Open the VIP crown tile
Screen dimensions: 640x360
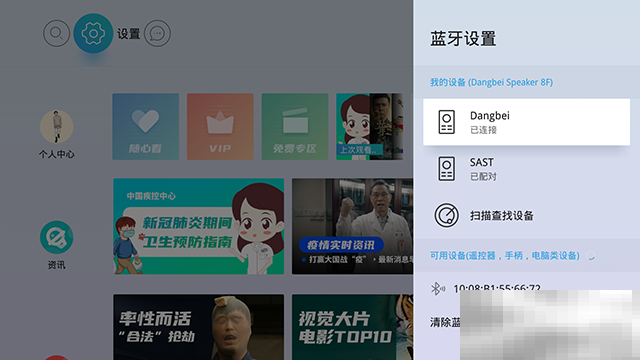(x=220, y=127)
